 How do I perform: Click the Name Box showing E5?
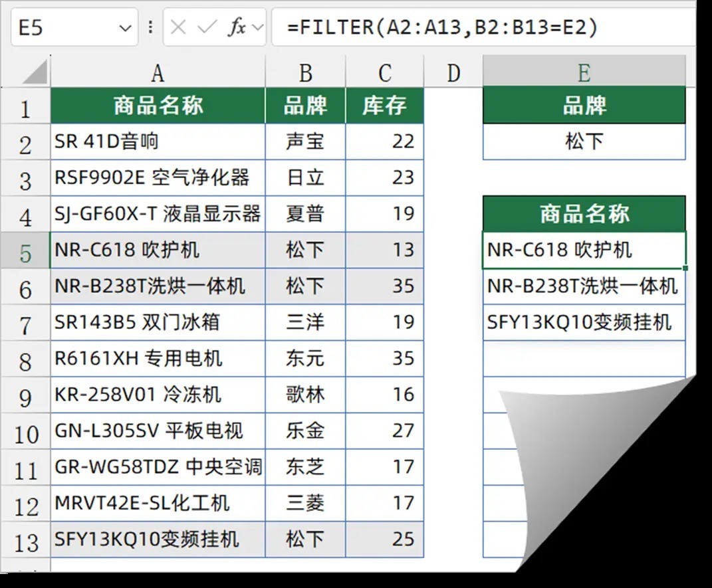(74, 27)
